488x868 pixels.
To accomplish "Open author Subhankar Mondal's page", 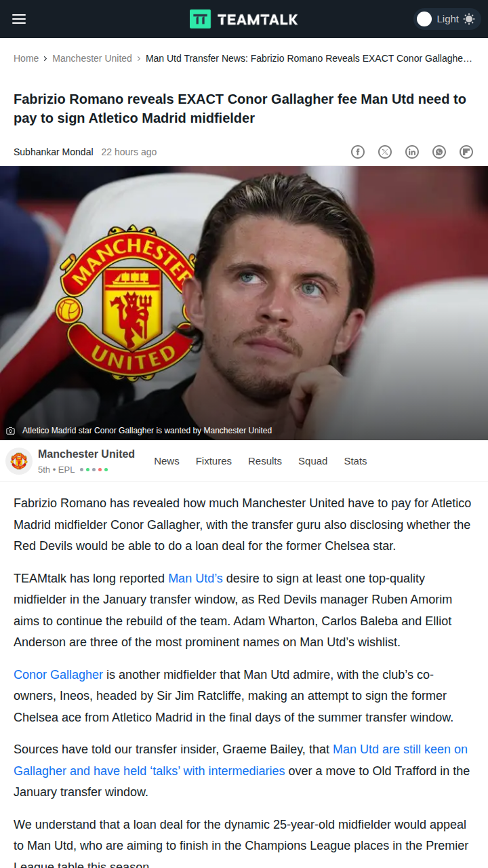I will (54, 152).
